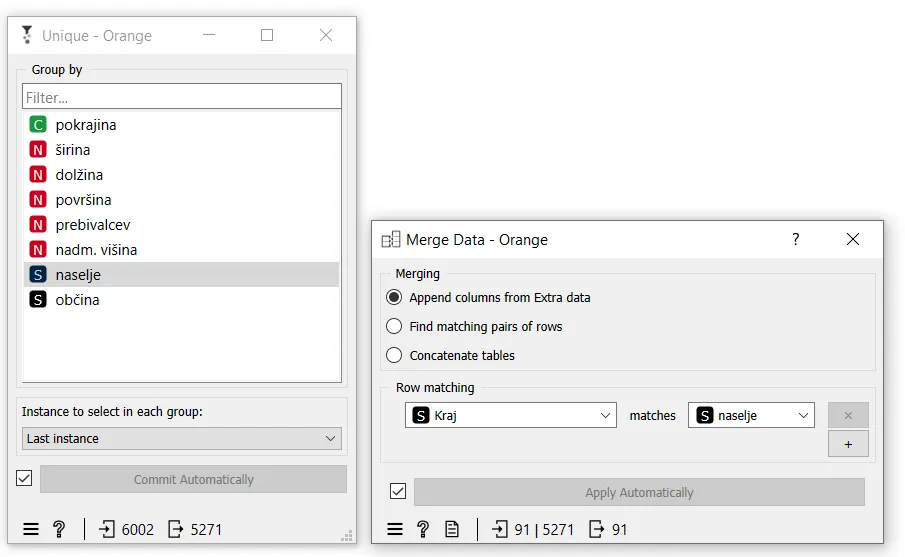The height and width of the screenshot is (557, 905).
Task: Select občina string variable
Action: [x=181, y=300]
